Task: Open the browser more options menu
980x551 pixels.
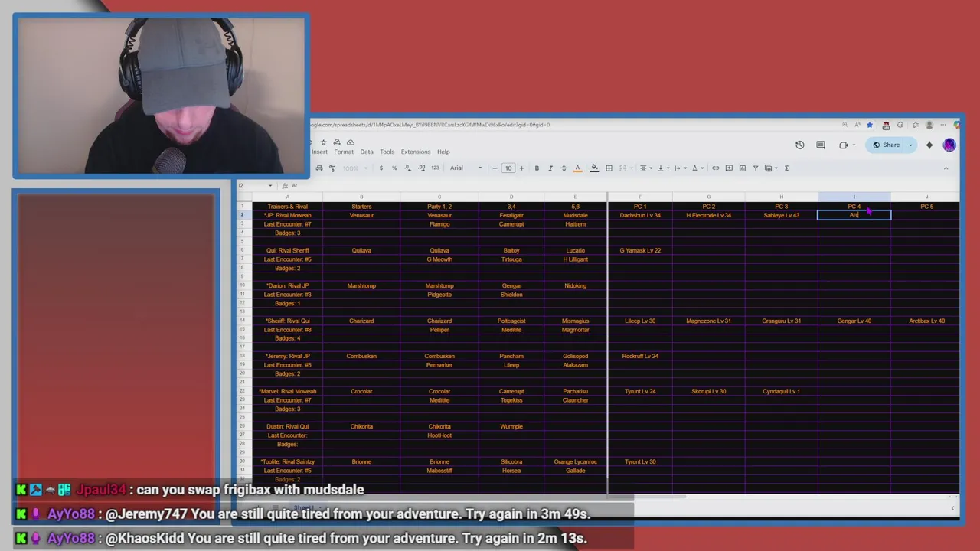Action: point(943,125)
